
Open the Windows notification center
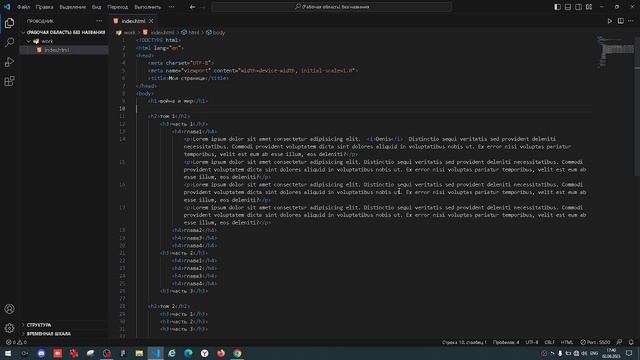[629, 353]
